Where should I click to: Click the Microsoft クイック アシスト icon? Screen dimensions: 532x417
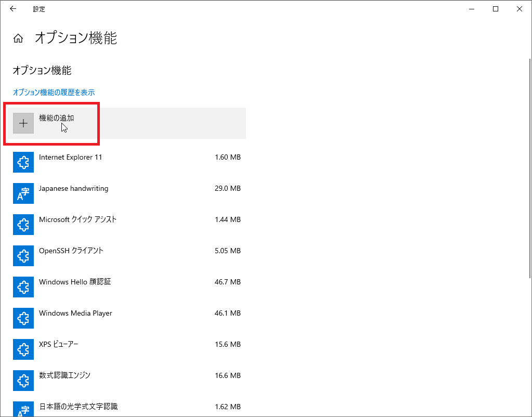click(23, 225)
